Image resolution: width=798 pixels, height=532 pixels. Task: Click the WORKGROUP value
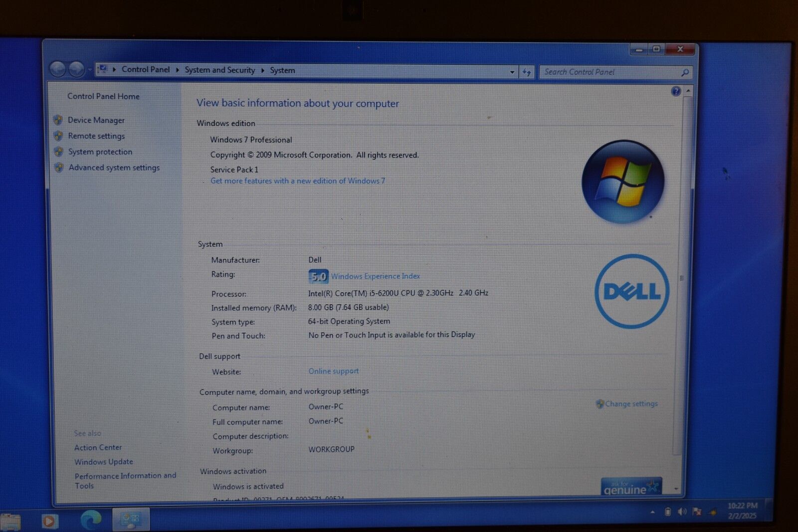pos(331,449)
